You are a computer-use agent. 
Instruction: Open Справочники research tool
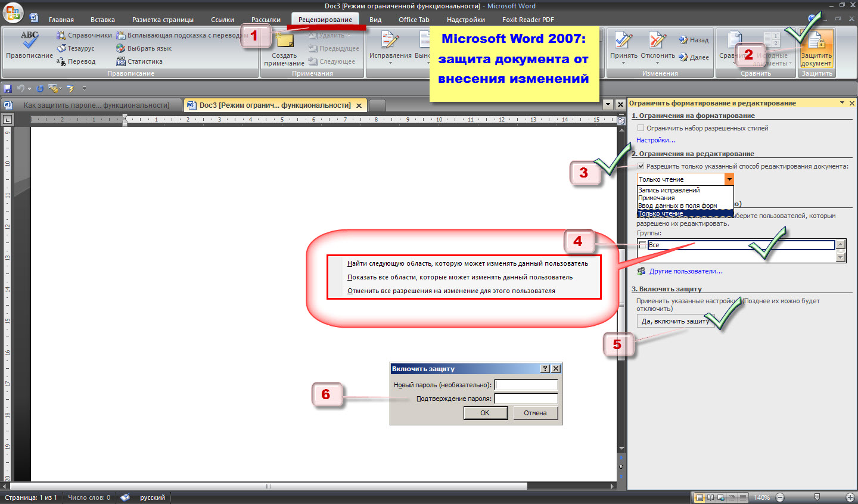point(84,35)
